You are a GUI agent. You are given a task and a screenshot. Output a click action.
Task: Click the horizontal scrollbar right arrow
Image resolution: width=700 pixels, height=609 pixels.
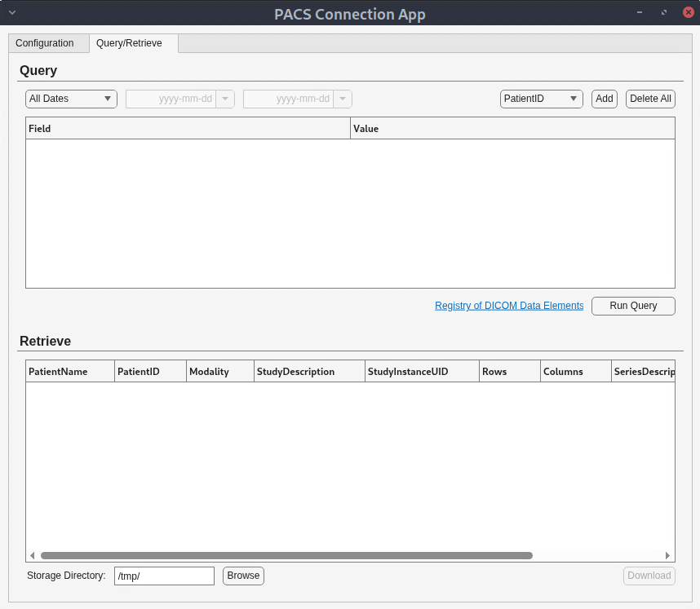(667, 555)
